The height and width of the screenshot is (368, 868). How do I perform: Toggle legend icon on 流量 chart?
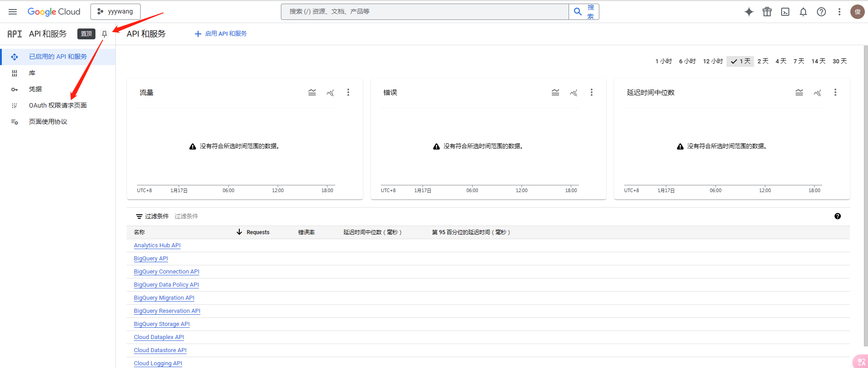pos(312,93)
